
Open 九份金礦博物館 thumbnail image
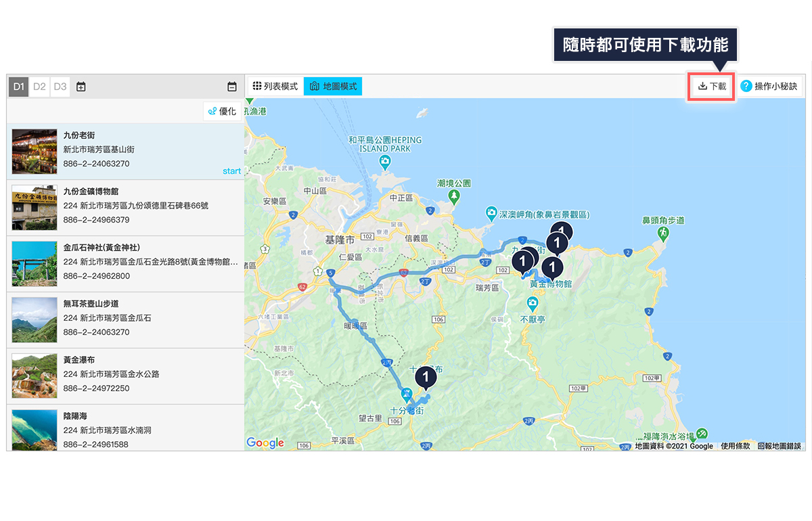[x=35, y=208]
